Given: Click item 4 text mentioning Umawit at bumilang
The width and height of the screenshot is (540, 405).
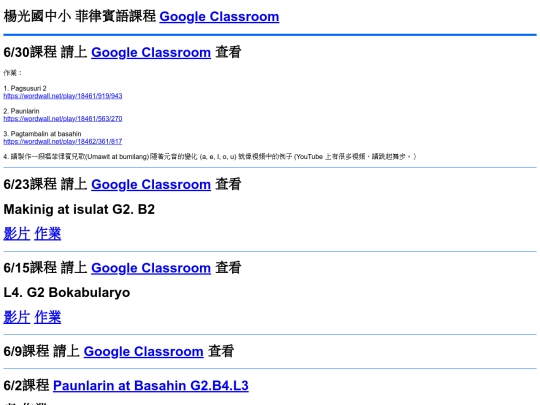Looking at the screenshot, I should tap(210, 156).
